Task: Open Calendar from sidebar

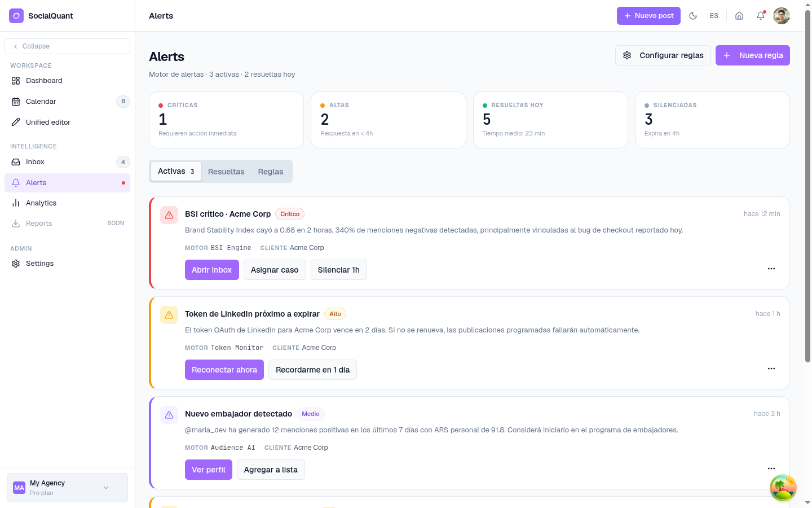Action: 67,102
